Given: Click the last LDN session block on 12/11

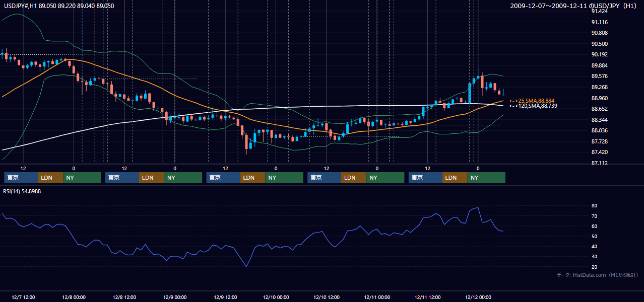Looking at the screenshot, I should (x=455, y=178).
